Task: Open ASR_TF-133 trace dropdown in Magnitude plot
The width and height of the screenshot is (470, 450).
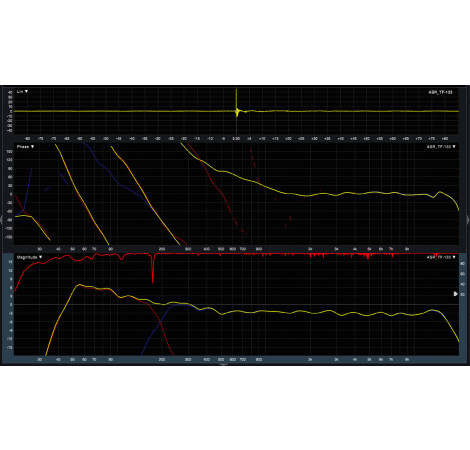Action: (441, 257)
